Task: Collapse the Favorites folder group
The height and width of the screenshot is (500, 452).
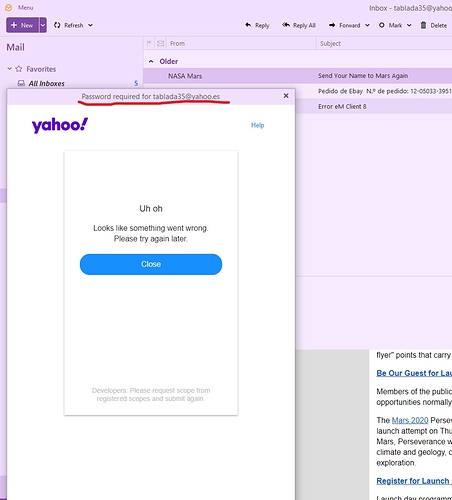Action: pos(9,69)
